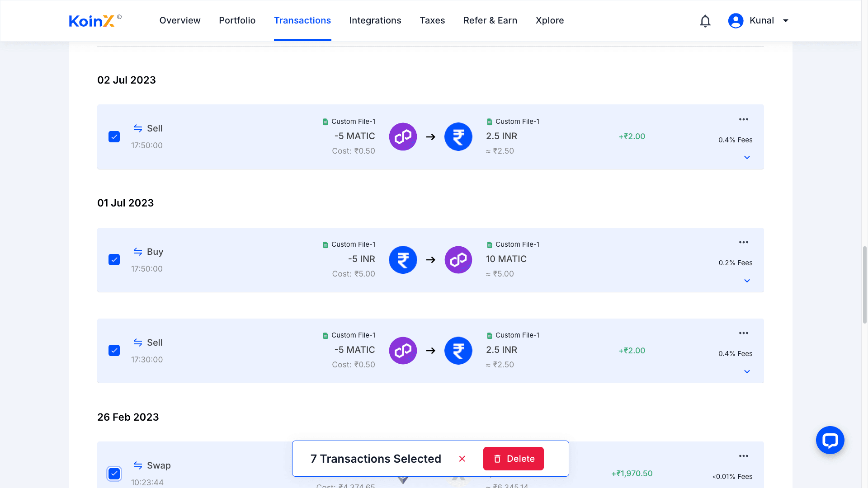Click the Buy transaction type icon
This screenshot has width=868, height=488.
click(x=137, y=251)
